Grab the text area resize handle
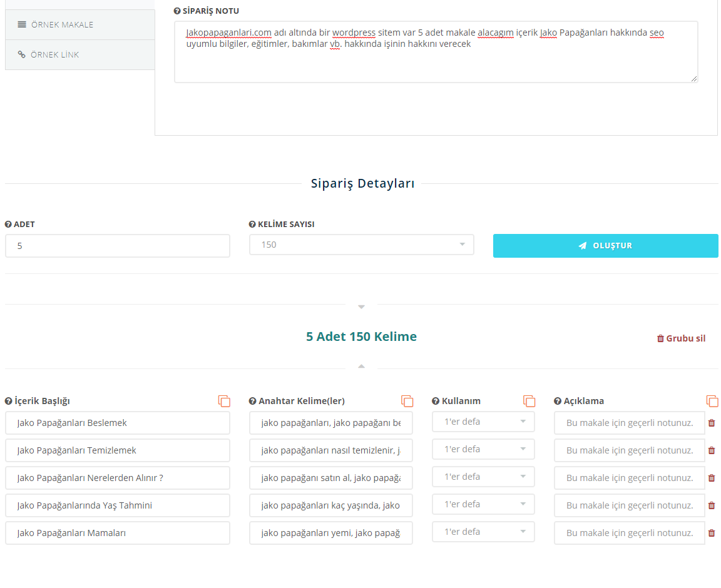Viewport: 721px width, 588px height. (694, 79)
